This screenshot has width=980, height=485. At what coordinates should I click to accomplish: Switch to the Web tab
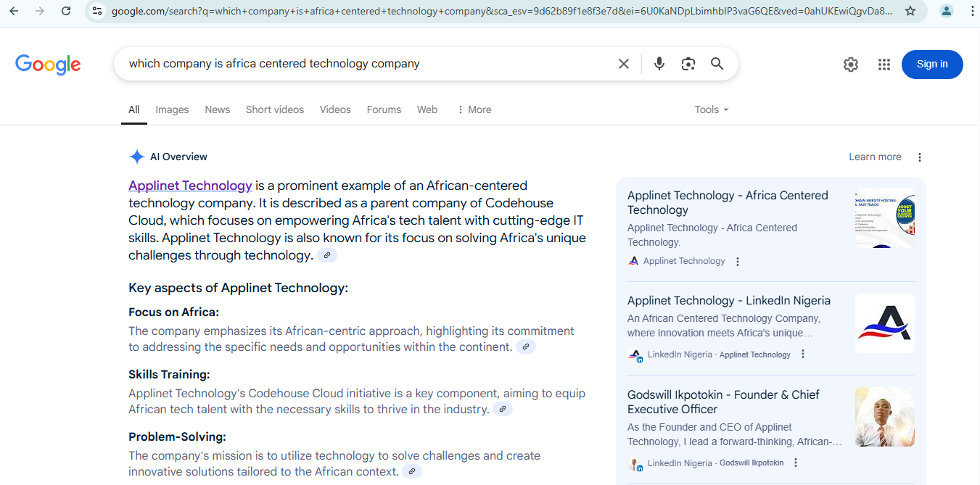pos(427,109)
